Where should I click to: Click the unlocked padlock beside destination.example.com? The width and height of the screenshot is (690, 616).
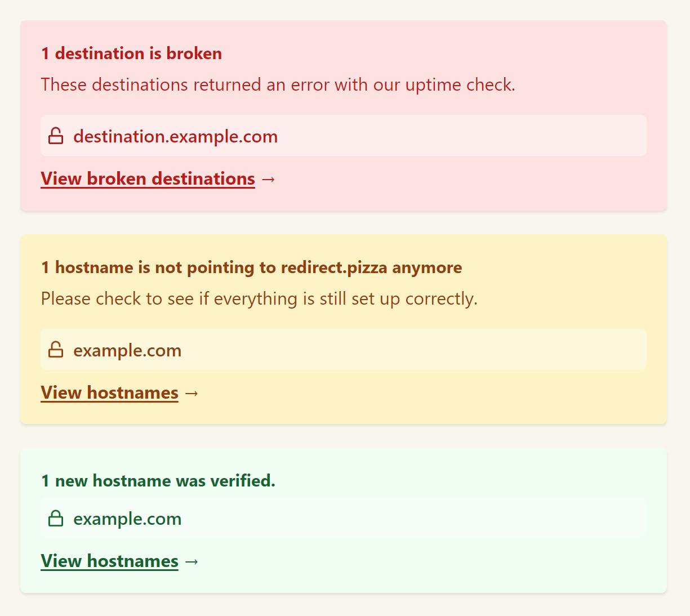pos(56,136)
